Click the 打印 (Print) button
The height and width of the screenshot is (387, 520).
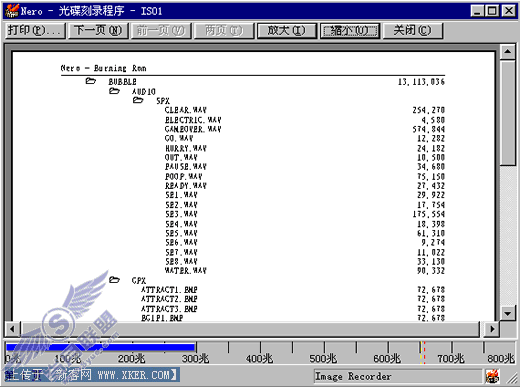[x=35, y=31]
